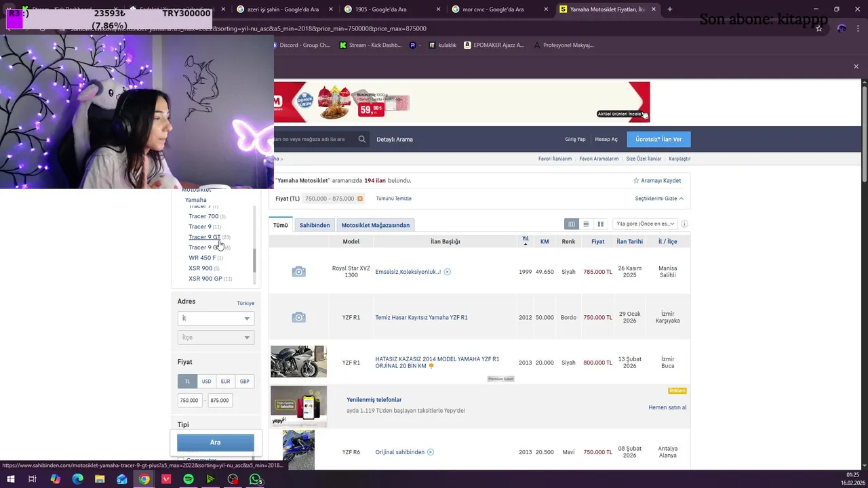Image resolution: width=868 pixels, height=488 pixels.
Task: Open File Explorer from the taskbar
Action: tap(100, 479)
